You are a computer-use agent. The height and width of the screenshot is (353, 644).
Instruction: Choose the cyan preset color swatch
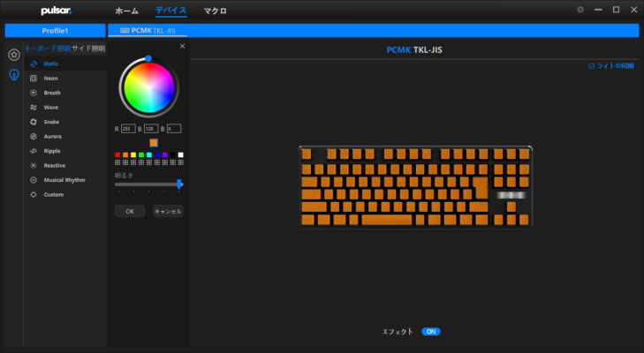coord(149,154)
